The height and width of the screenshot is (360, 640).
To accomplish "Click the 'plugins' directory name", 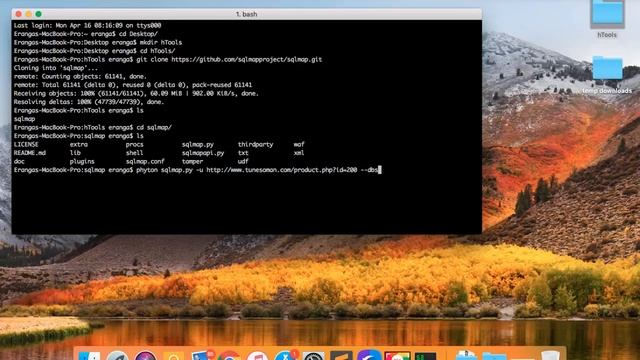I will 82,162.
